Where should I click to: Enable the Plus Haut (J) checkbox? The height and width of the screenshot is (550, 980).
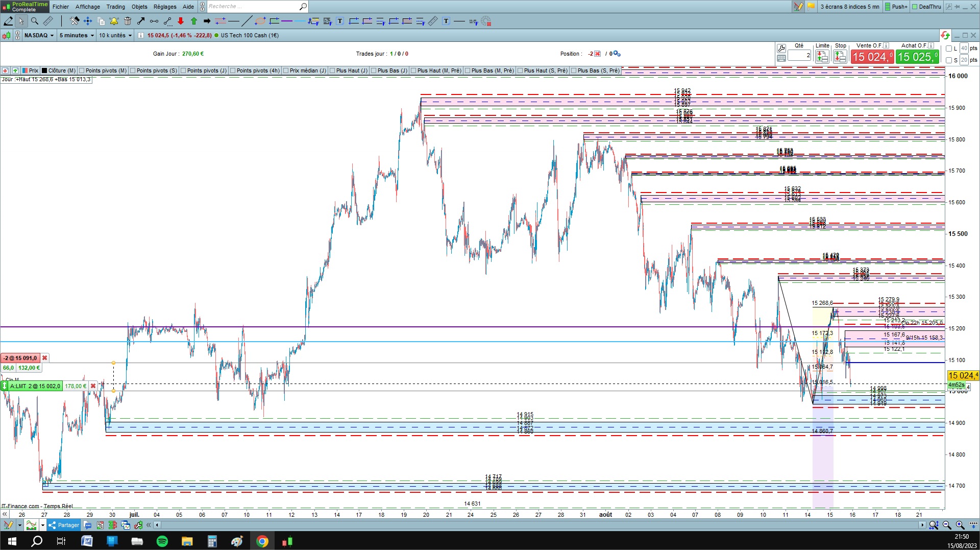click(x=332, y=70)
